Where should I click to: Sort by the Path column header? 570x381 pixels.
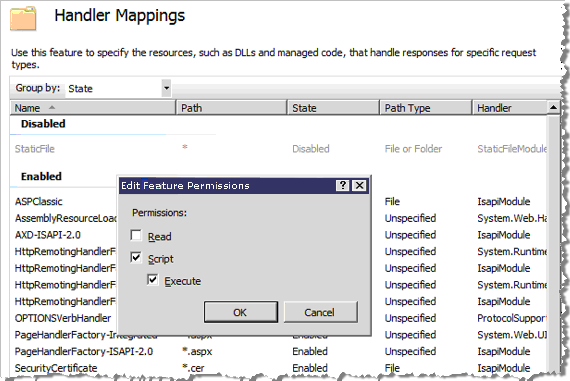232,108
